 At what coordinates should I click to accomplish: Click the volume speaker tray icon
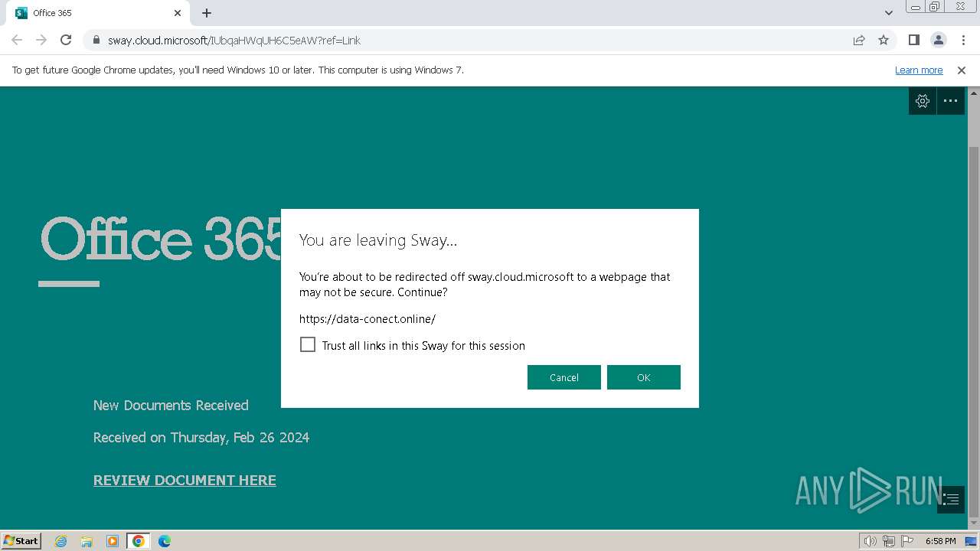870,541
